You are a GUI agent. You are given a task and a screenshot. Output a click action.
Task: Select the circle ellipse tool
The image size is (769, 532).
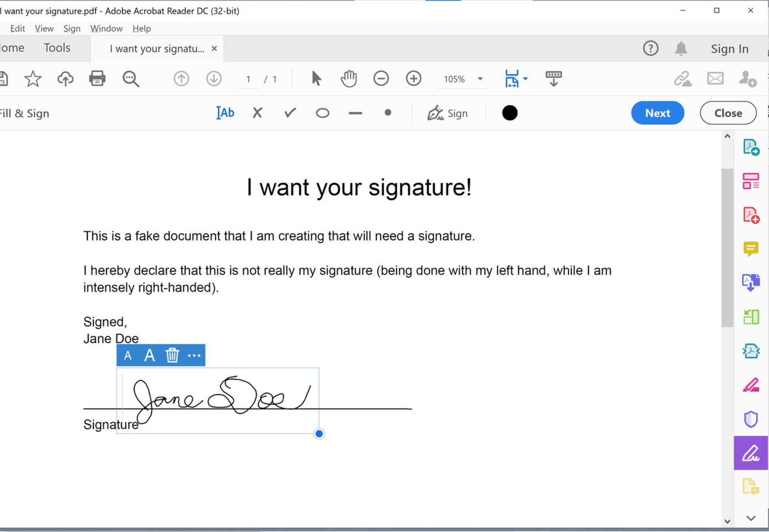click(x=322, y=113)
